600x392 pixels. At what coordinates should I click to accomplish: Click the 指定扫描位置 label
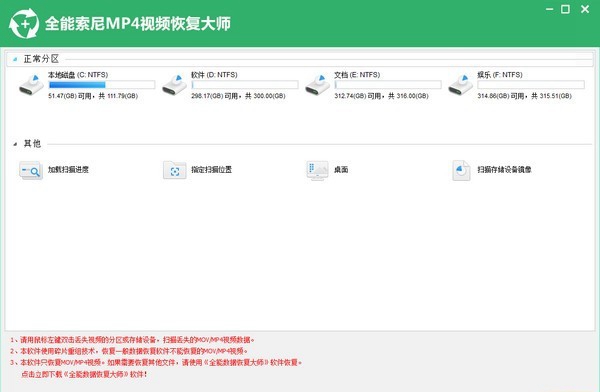click(x=212, y=170)
